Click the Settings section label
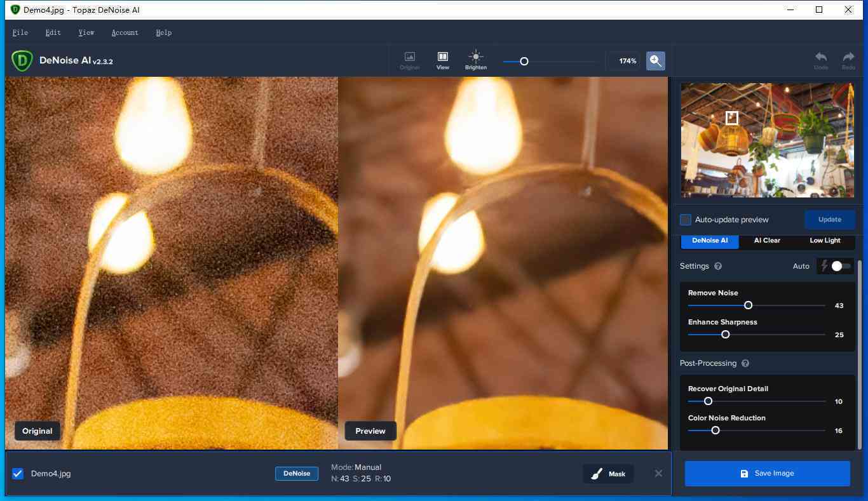 (x=695, y=267)
